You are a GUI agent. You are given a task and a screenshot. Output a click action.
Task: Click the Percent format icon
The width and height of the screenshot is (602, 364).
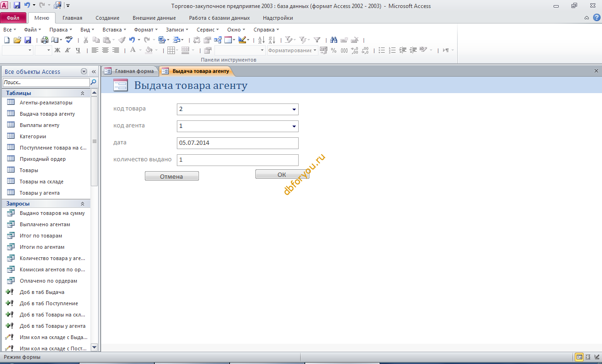coord(333,50)
